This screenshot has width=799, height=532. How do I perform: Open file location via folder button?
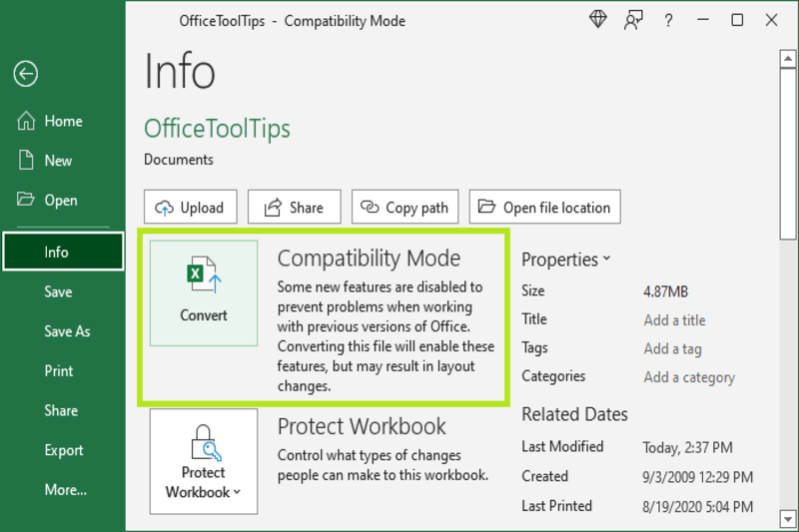(x=544, y=208)
